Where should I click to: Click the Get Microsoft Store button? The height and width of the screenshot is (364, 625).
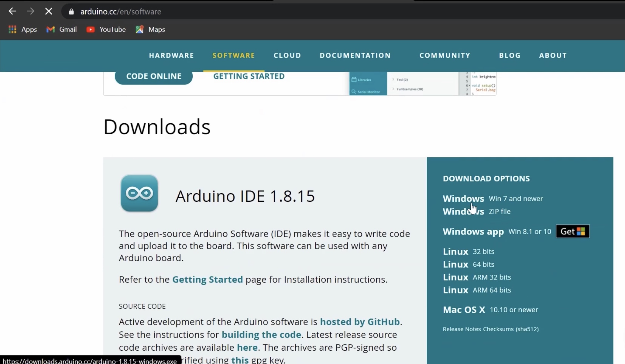573,232
